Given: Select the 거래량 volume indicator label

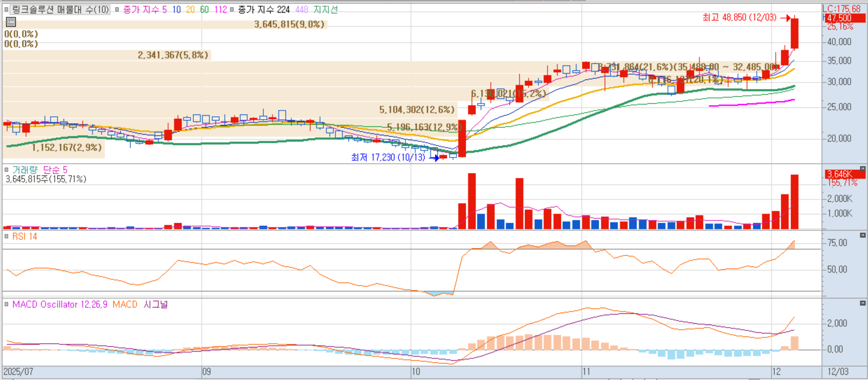Looking at the screenshot, I should click(25, 170).
